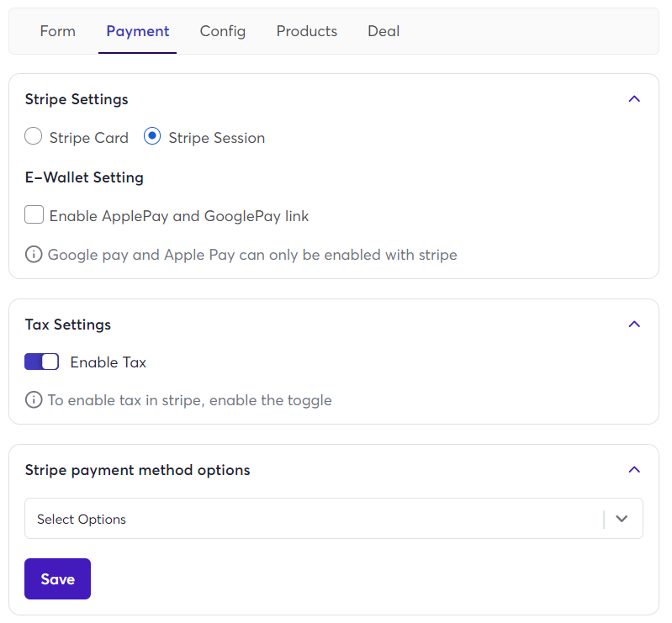Collapse Stripe payment method options section
672x623 pixels.
634,470
